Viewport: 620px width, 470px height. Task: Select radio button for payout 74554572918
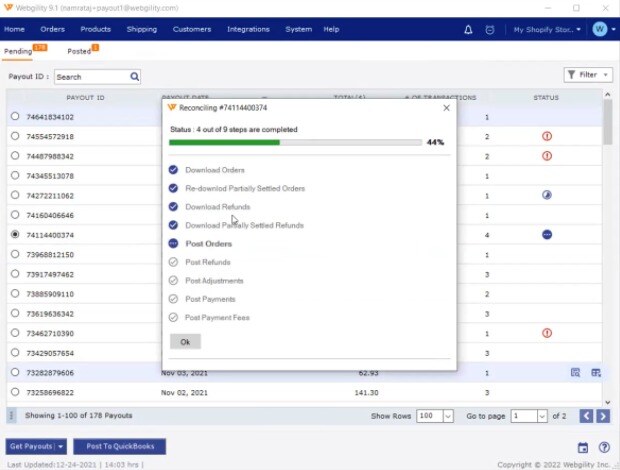click(15, 136)
